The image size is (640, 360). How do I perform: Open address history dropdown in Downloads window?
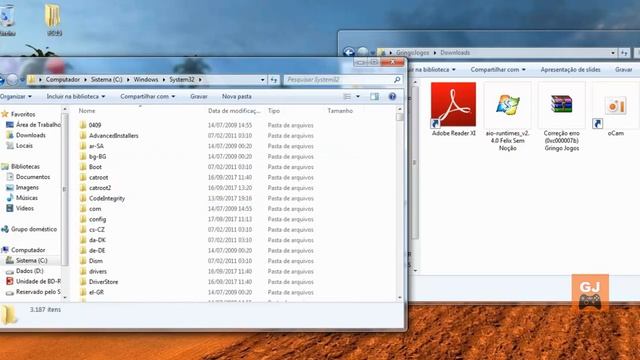tap(613, 53)
